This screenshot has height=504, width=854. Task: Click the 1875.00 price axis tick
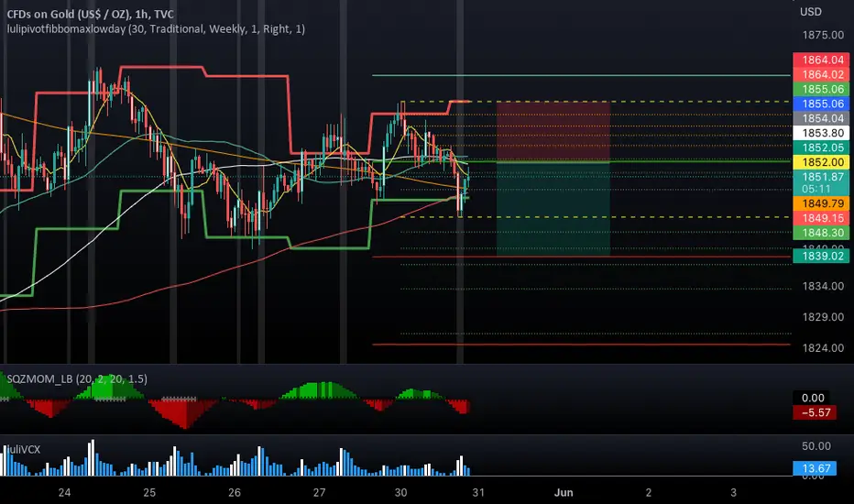823,35
